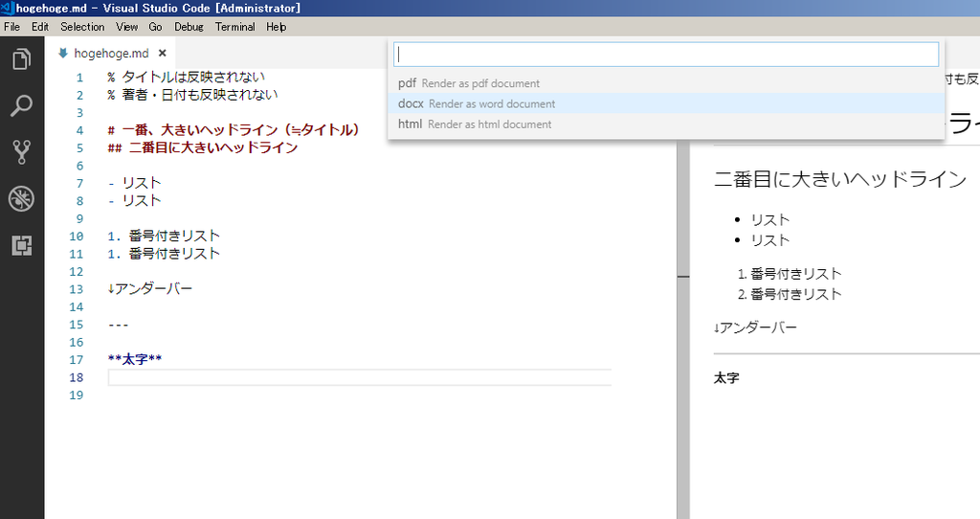Click line number 10 in the gutter
Screen dimensions: 980x519
click(x=77, y=237)
